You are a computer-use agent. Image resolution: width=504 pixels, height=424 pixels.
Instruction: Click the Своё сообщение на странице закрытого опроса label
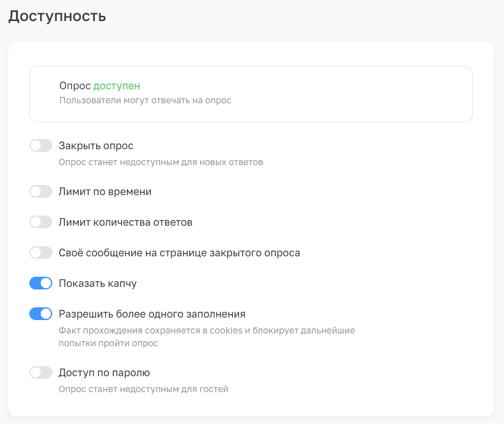(179, 253)
